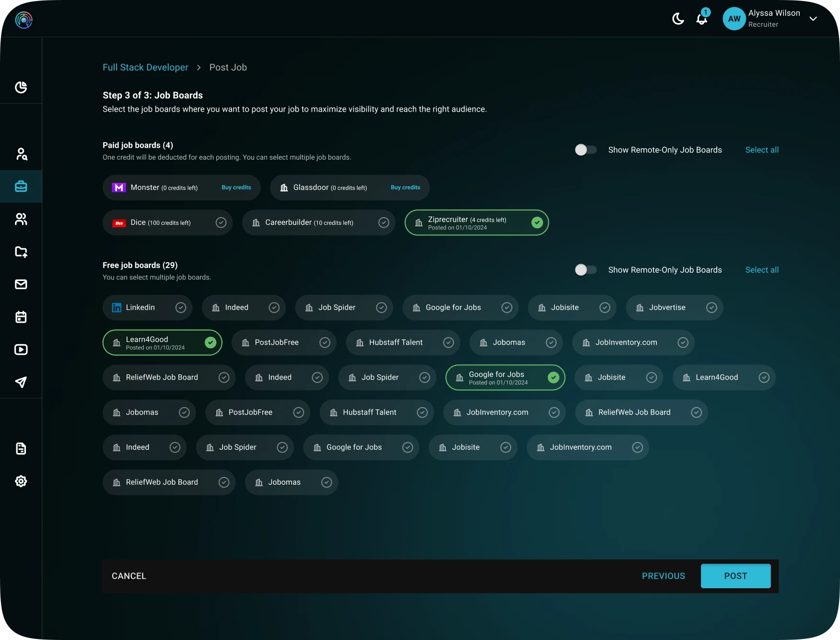Screen dimensions: 840x640
Task: Enable Show Remote-Only Job Boards for paid boards
Action: point(585,150)
